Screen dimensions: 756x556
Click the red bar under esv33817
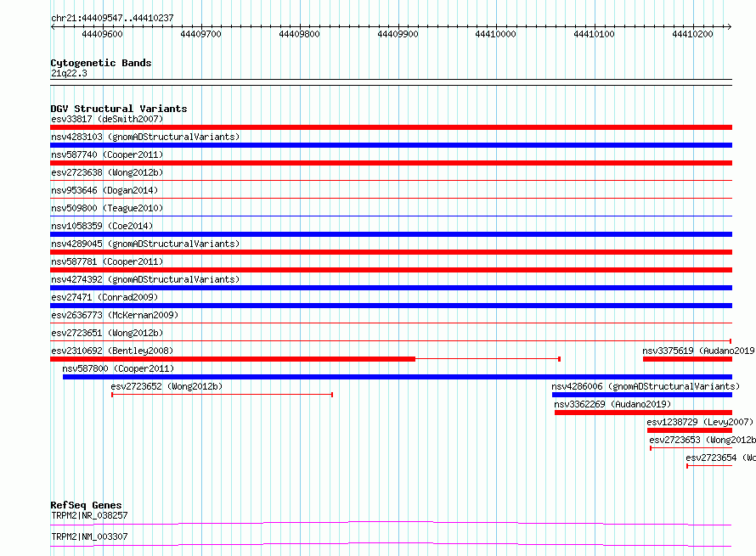click(391, 127)
